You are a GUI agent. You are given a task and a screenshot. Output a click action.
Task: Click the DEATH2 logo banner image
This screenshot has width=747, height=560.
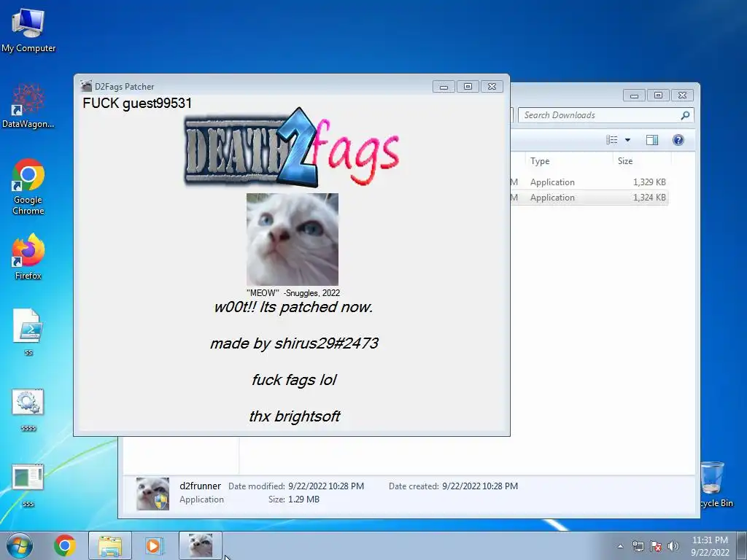click(x=292, y=148)
